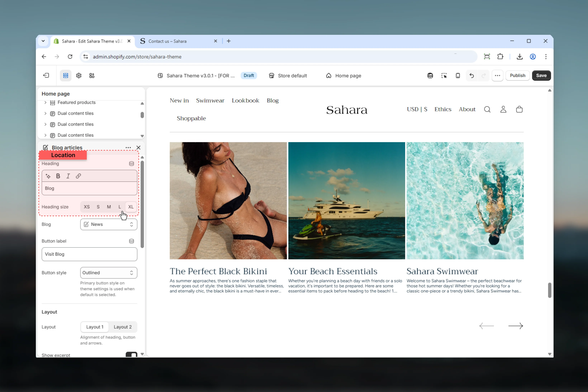Toggle the inspector selection tool icon

444,75
